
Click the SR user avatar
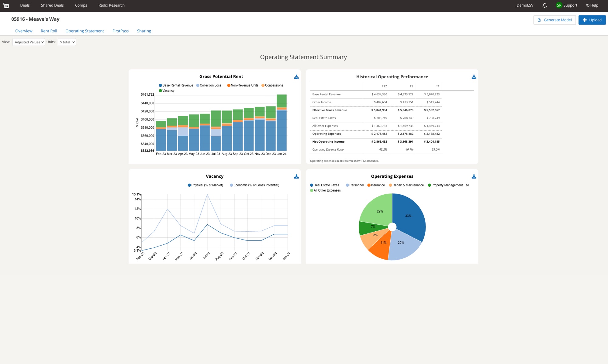pyautogui.click(x=559, y=5)
